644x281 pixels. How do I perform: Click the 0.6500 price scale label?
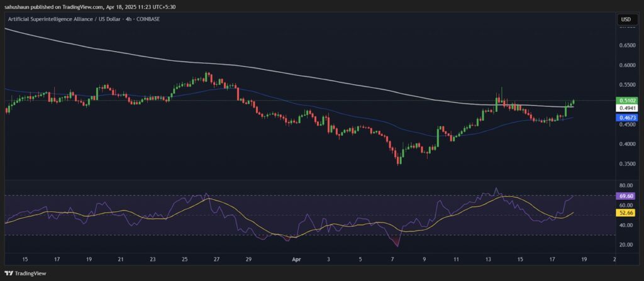tap(626, 45)
